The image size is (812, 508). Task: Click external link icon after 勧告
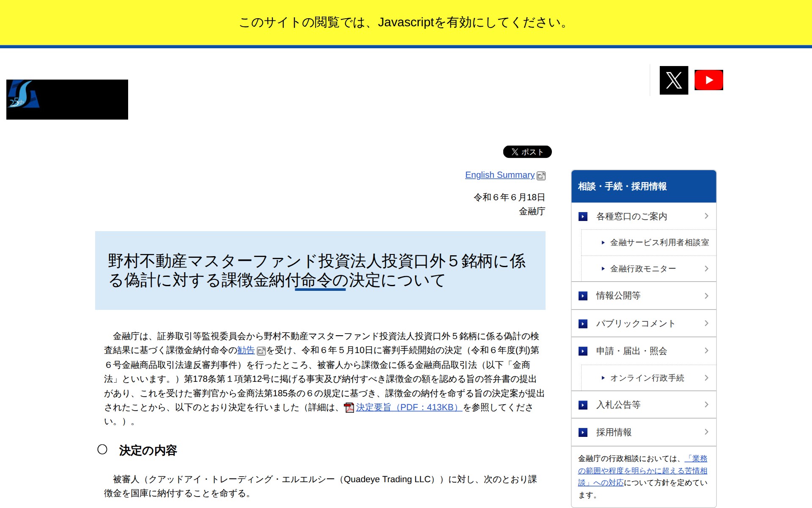point(261,351)
